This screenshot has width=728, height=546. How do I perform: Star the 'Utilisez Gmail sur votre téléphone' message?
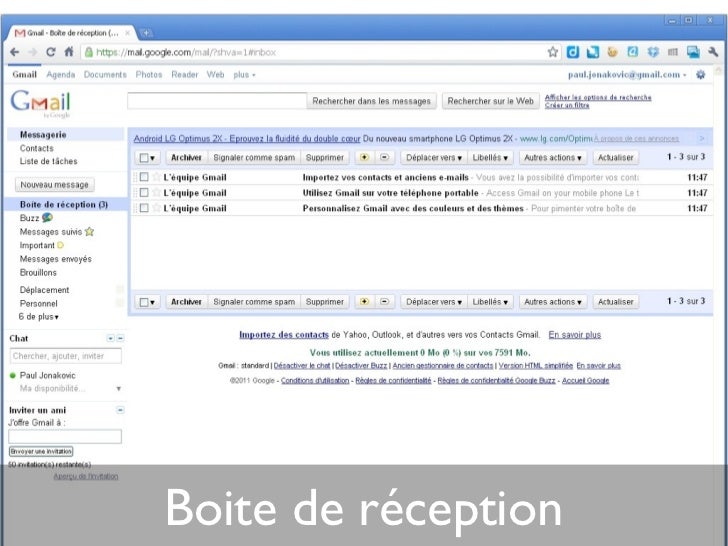(x=156, y=192)
